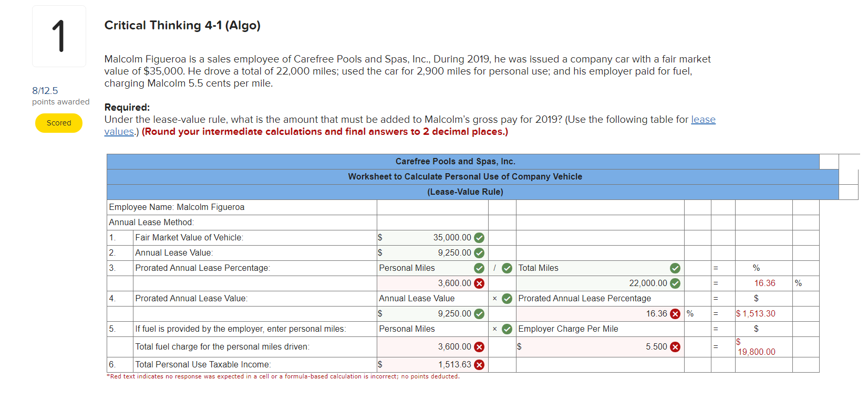Click the red-text footnote below the table

pyautogui.click(x=283, y=376)
